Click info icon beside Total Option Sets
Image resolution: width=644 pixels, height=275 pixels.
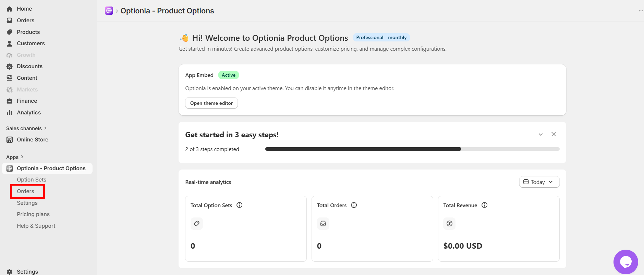[240, 205]
